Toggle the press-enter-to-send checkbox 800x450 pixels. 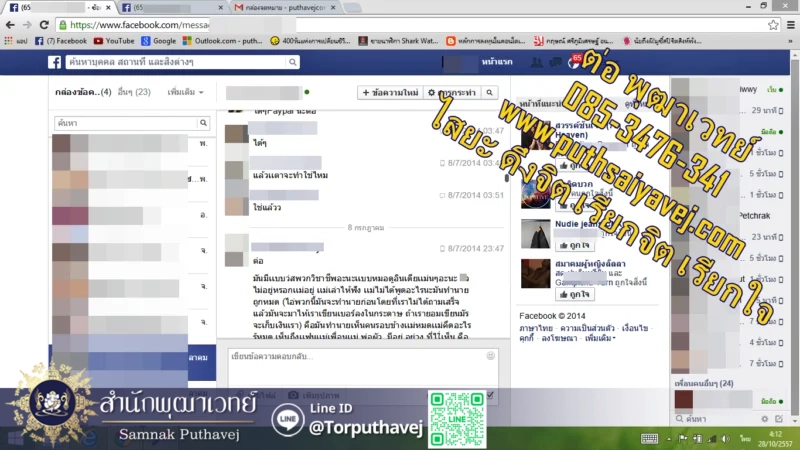490,395
